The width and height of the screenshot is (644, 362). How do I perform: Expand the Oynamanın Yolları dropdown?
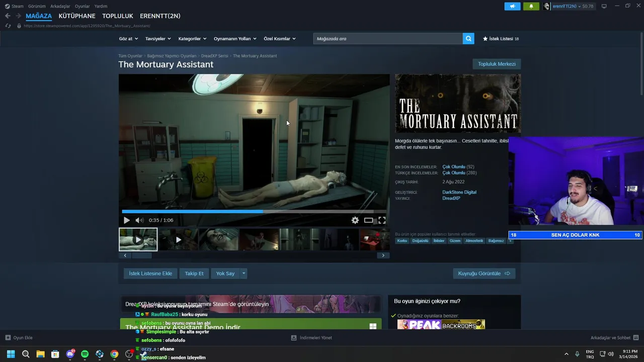pyautogui.click(x=235, y=39)
